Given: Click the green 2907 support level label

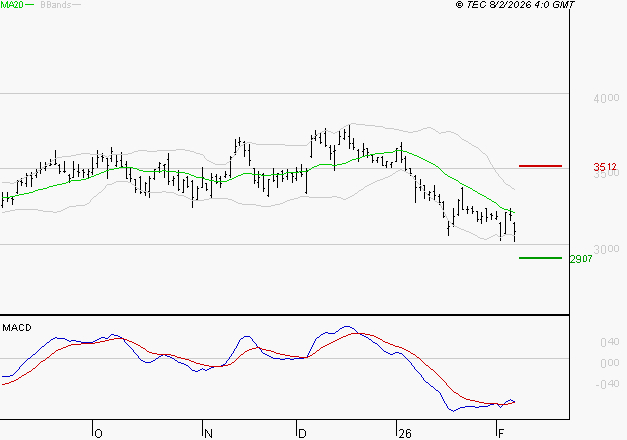Looking at the screenshot, I should (581, 259).
